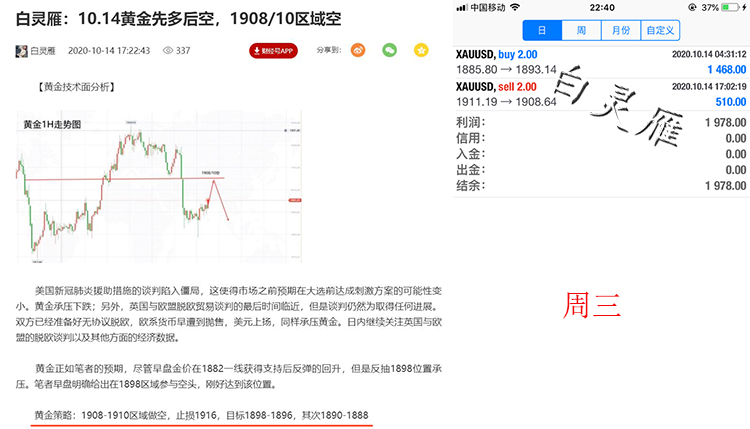Share article via WeChat icon

tap(390, 49)
